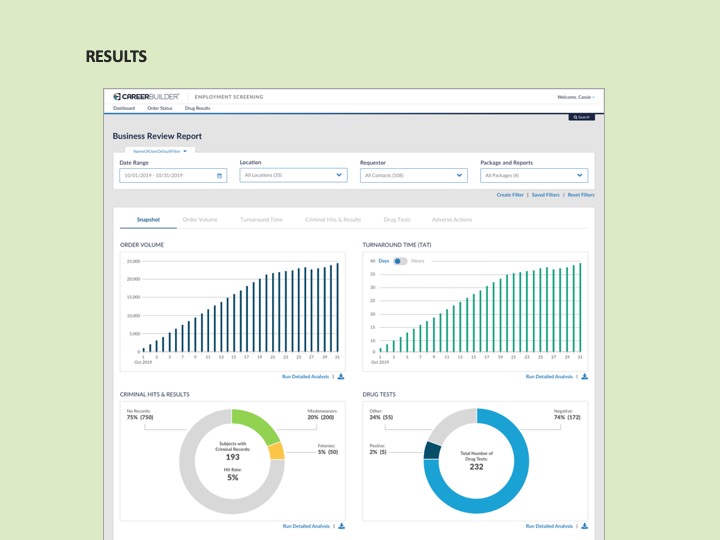Go to Dashboard in the top navigation
This screenshot has width=720, height=540.
point(124,108)
